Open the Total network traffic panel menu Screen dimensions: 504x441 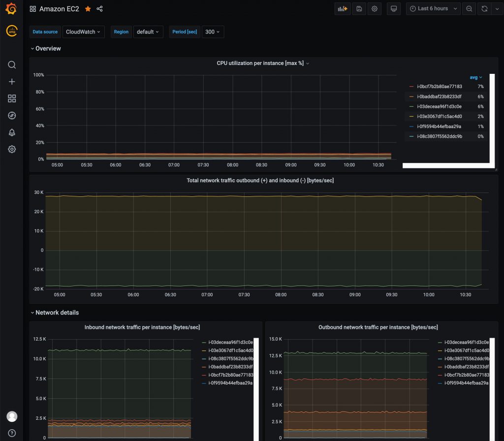260,181
